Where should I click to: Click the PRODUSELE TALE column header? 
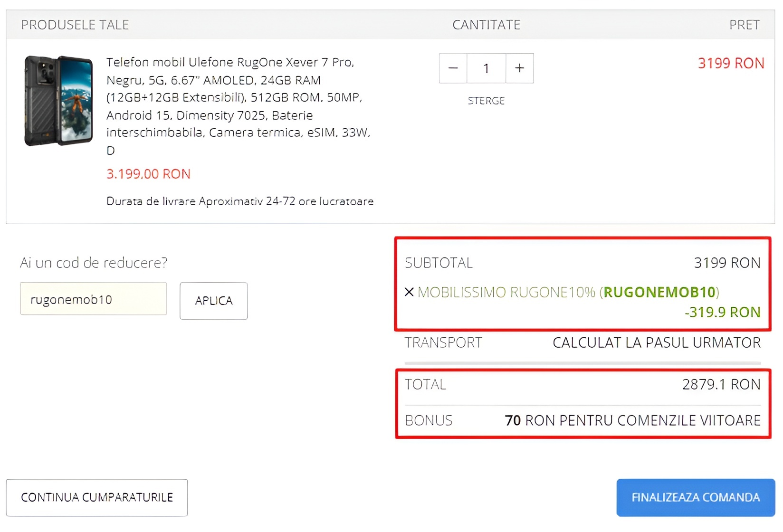point(75,25)
